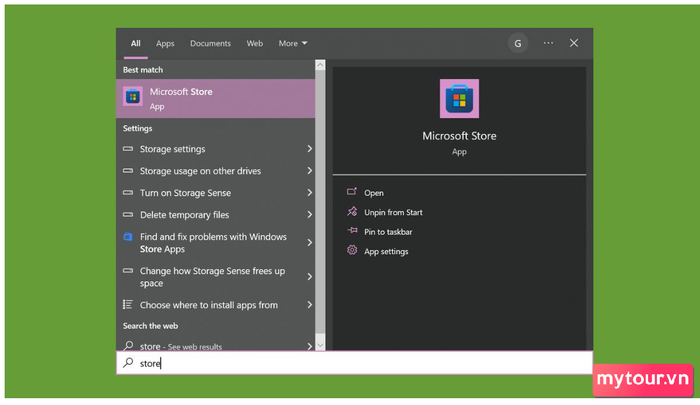Click the App settings gear icon
700x405 pixels.
351,251
